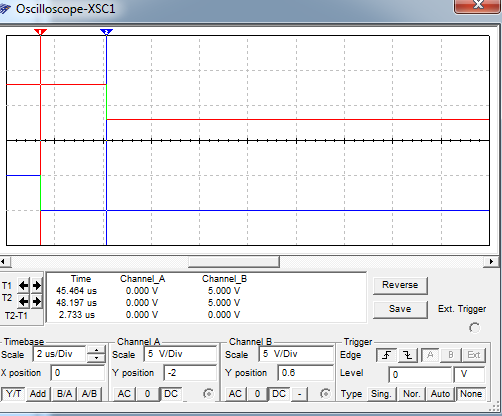Select A/B display mode
The width and height of the screenshot is (502, 416).
89,394
